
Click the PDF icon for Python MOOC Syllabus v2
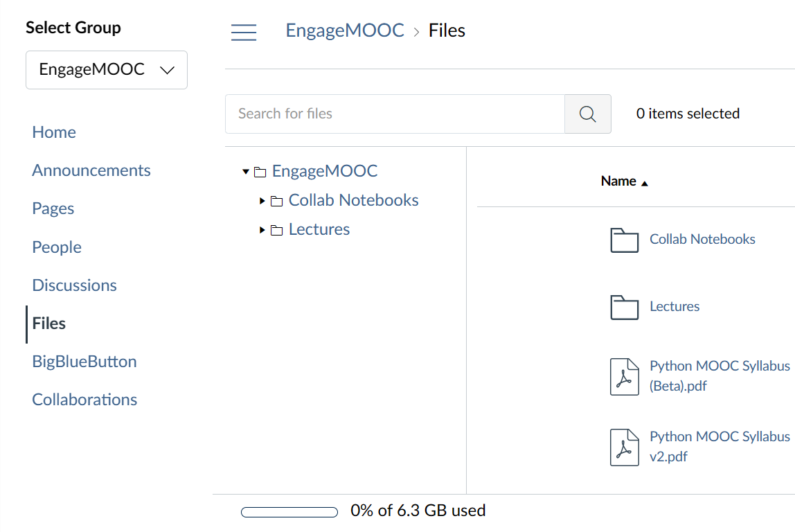pos(624,447)
